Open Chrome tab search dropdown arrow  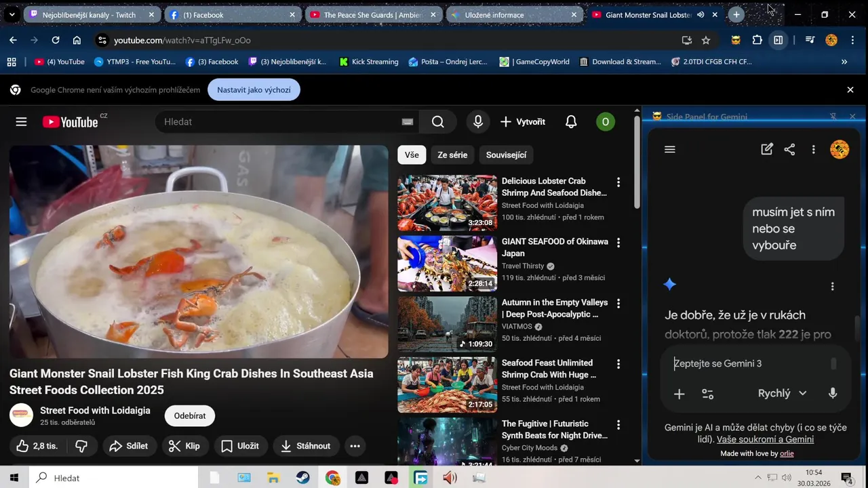tap(12, 14)
